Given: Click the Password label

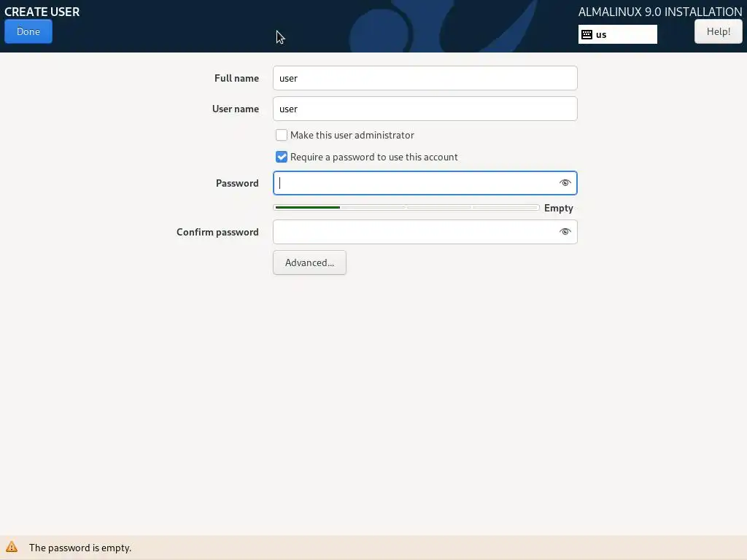Looking at the screenshot, I should pos(237,183).
